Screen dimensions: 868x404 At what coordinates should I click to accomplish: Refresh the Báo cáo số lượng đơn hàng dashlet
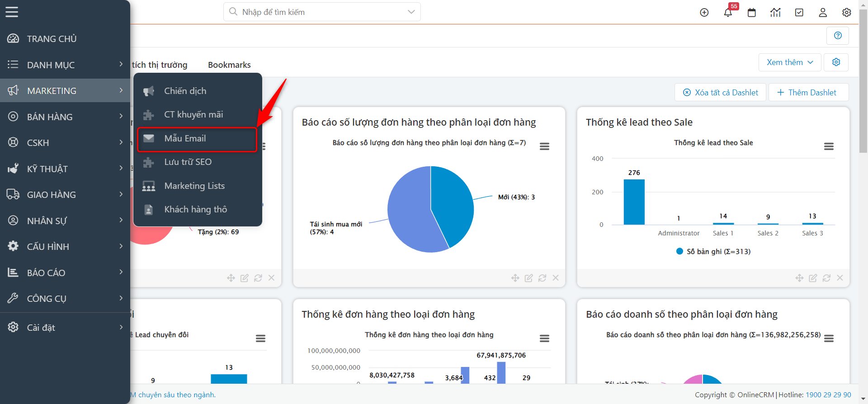pos(542,278)
